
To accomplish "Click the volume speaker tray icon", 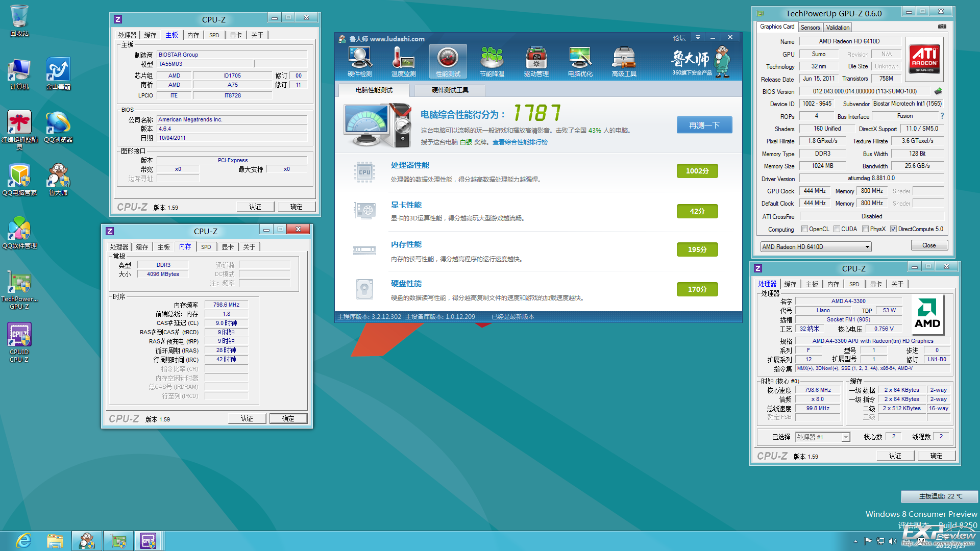I will 893,541.
